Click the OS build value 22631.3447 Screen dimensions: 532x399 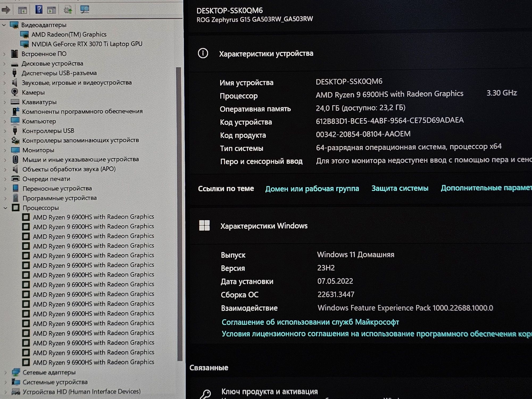click(336, 294)
